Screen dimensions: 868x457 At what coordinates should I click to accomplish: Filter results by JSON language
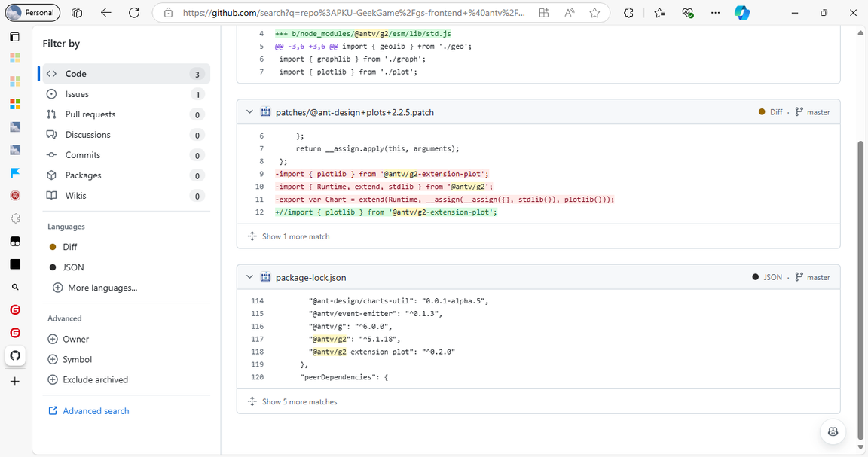[73, 267]
